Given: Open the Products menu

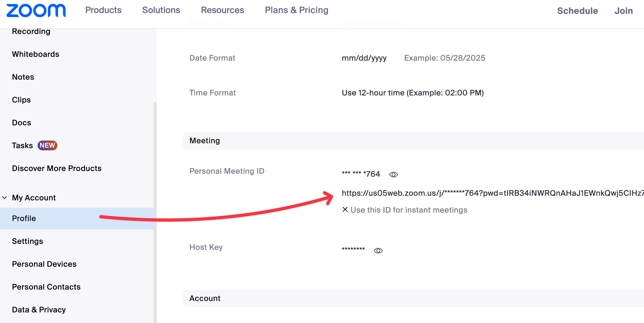Looking at the screenshot, I should click(x=103, y=10).
